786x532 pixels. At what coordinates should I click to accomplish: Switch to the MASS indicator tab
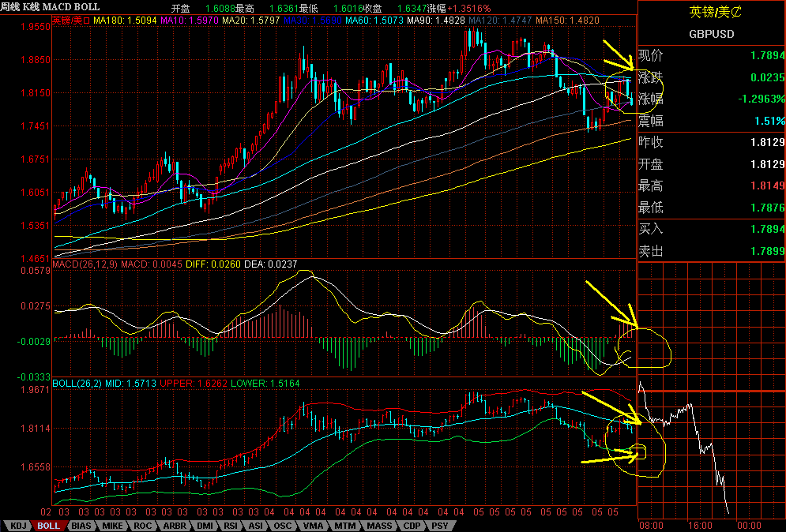379,526
